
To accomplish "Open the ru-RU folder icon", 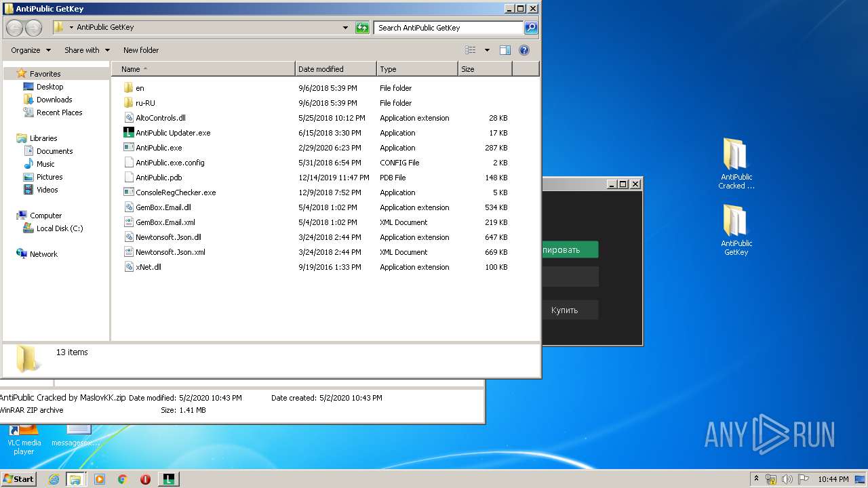I will tap(129, 103).
